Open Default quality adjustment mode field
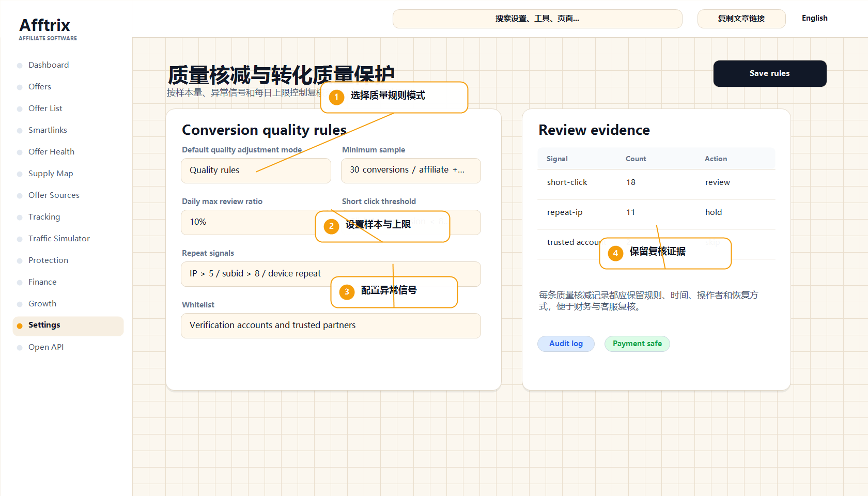Screen dimensions: 868x496 [256, 171]
